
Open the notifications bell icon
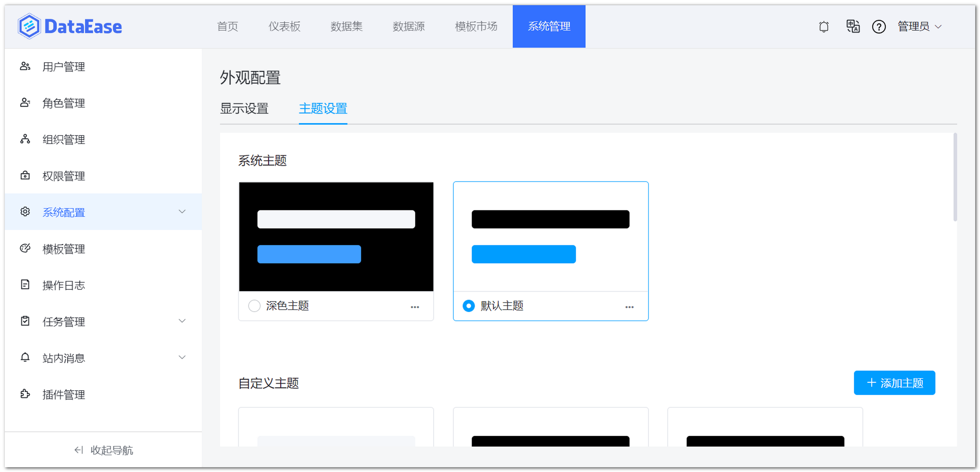pyautogui.click(x=824, y=27)
